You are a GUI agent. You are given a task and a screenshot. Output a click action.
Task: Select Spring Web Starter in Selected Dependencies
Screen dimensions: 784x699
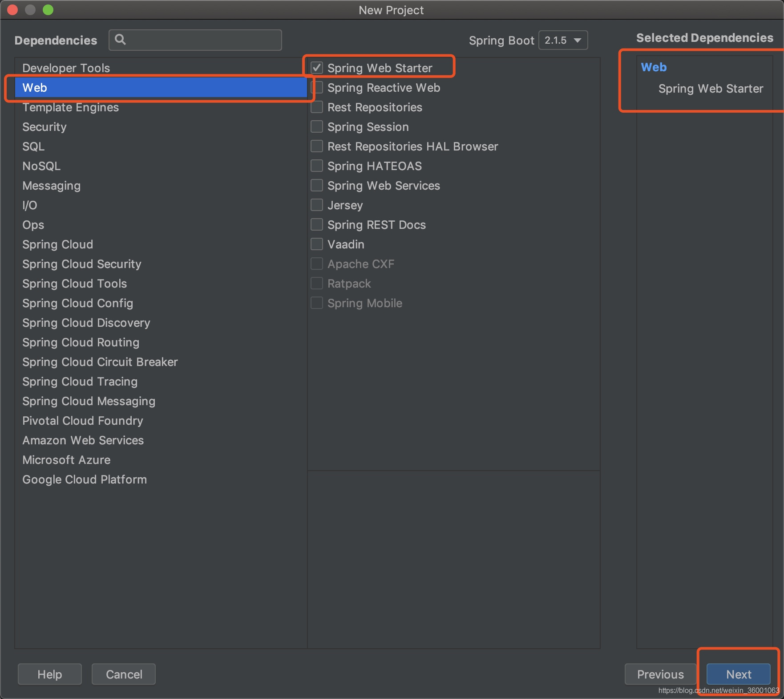(x=711, y=89)
